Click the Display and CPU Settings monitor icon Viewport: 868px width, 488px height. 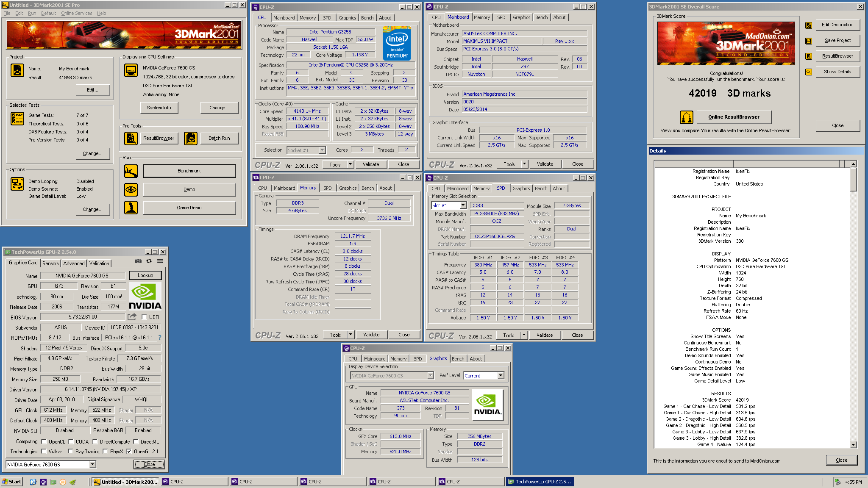click(x=131, y=70)
